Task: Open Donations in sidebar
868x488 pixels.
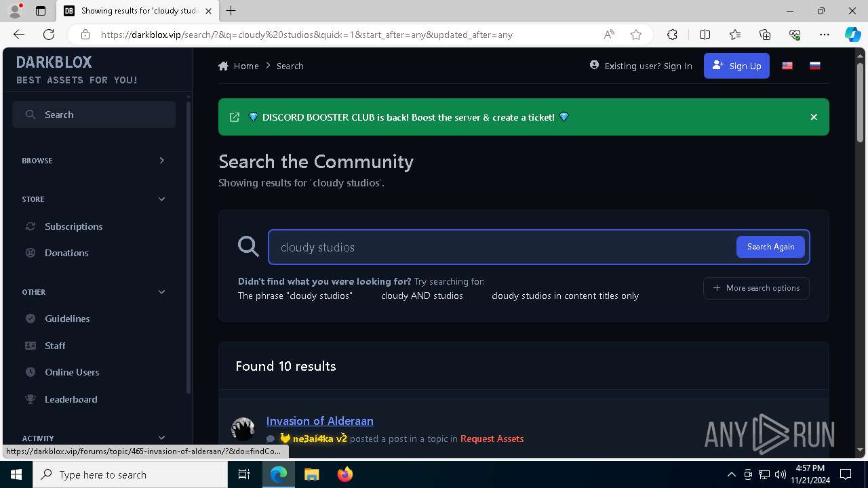Action: pyautogui.click(x=66, y=253)
